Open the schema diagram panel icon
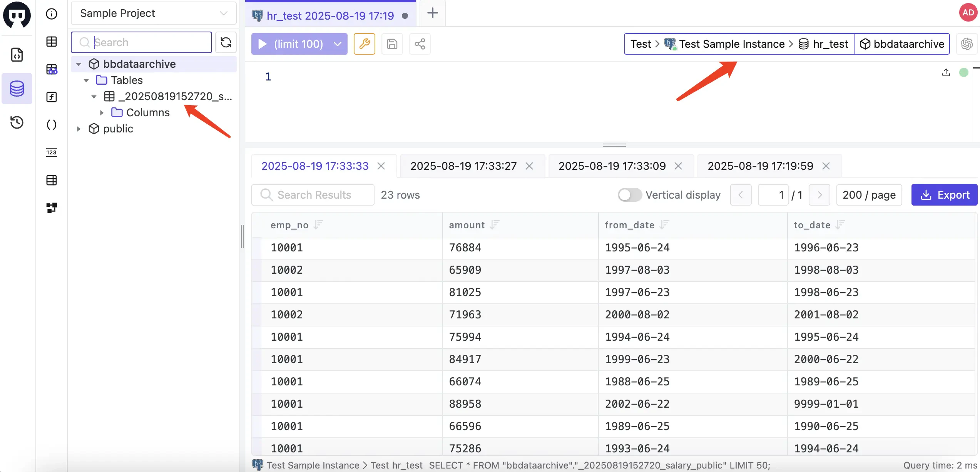 click(51, 208)
